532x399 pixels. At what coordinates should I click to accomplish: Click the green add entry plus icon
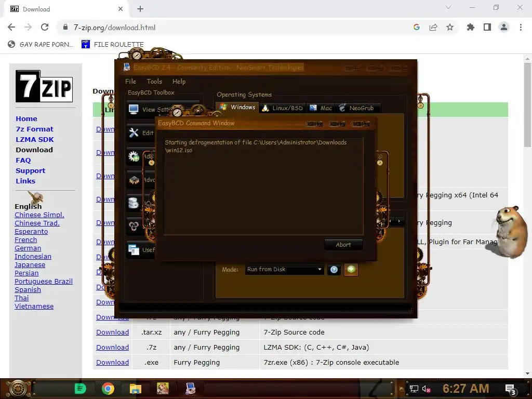(351, 270)
